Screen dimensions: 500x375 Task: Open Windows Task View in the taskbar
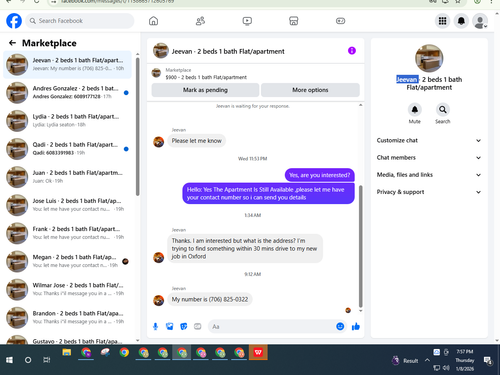(47, 360)
